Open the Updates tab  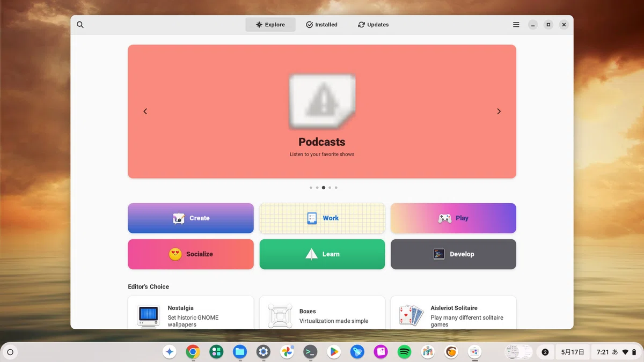tap(374, 25)
